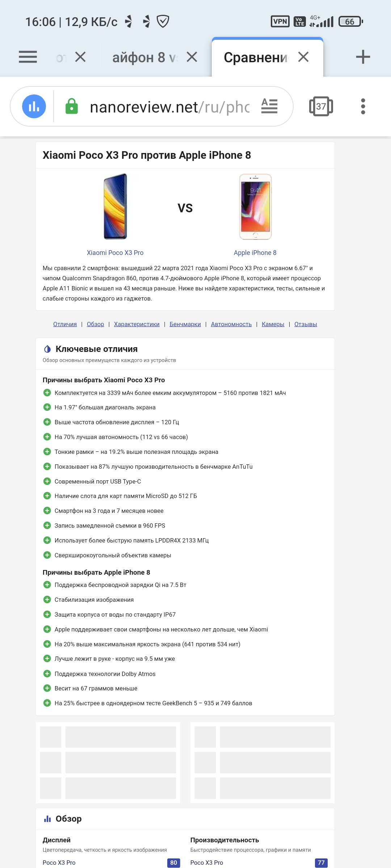Tap the blue statistics icon in address bar

point(34,106)
